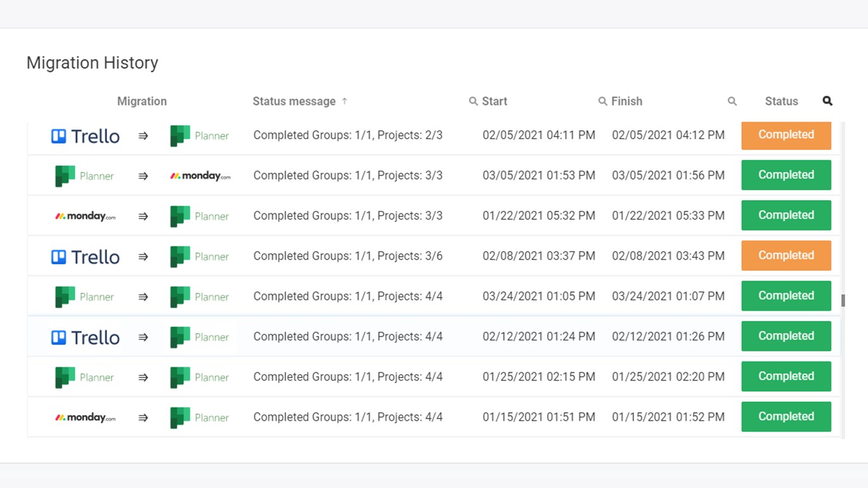Click the Finish column header
The image size is (868, 488).
point(627,102)
